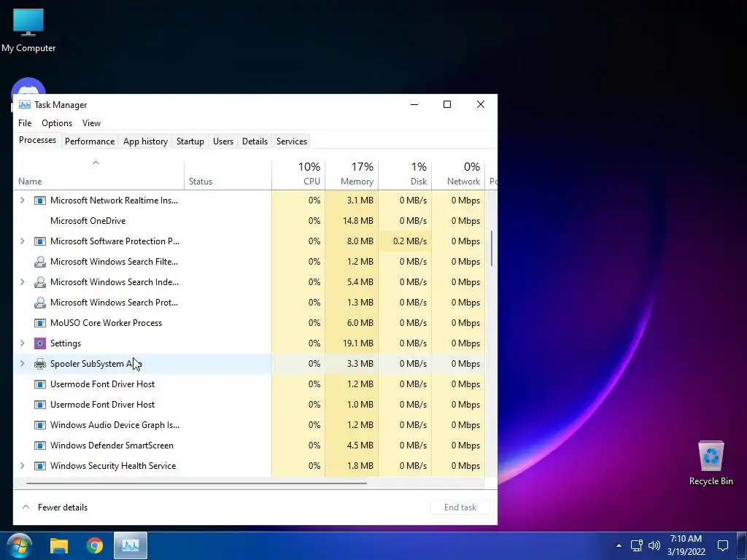Click the 14.8 MB memory value
This screenshot has width=747, height=560.
coord(357,221)
